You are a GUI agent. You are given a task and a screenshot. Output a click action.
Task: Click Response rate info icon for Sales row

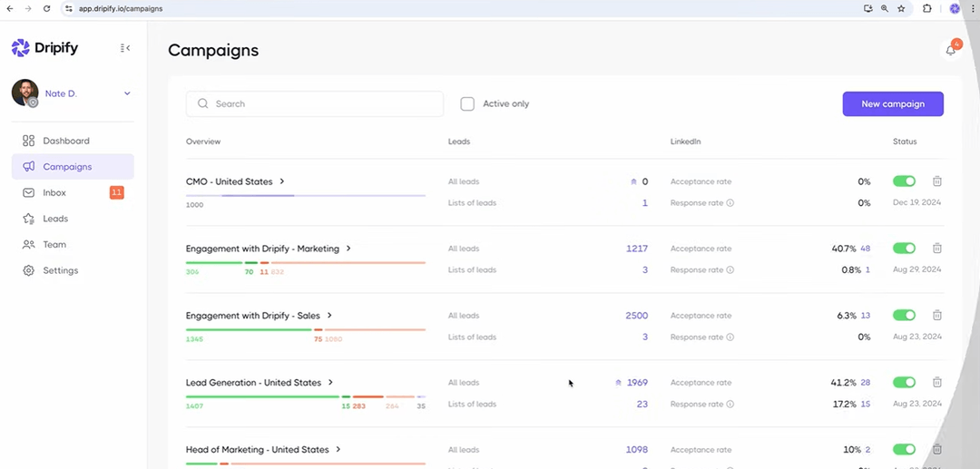pos(730,337)
